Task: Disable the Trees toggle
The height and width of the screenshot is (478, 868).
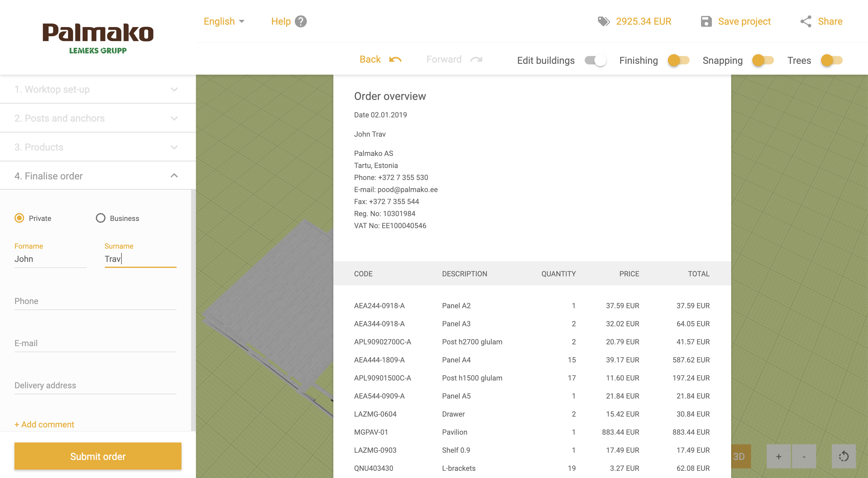Action: coord(831,61)
